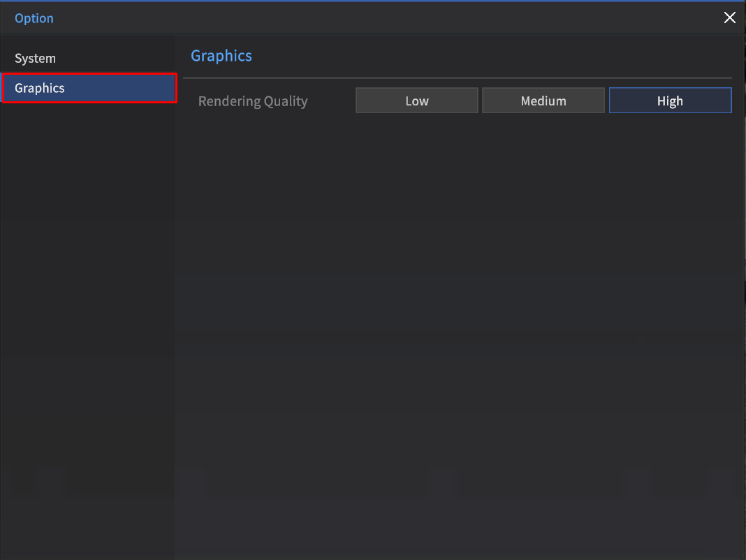Image resolution: width=746 pixels, height=560 pixels.
Task: Click the System category row
Action: (87, 59)
